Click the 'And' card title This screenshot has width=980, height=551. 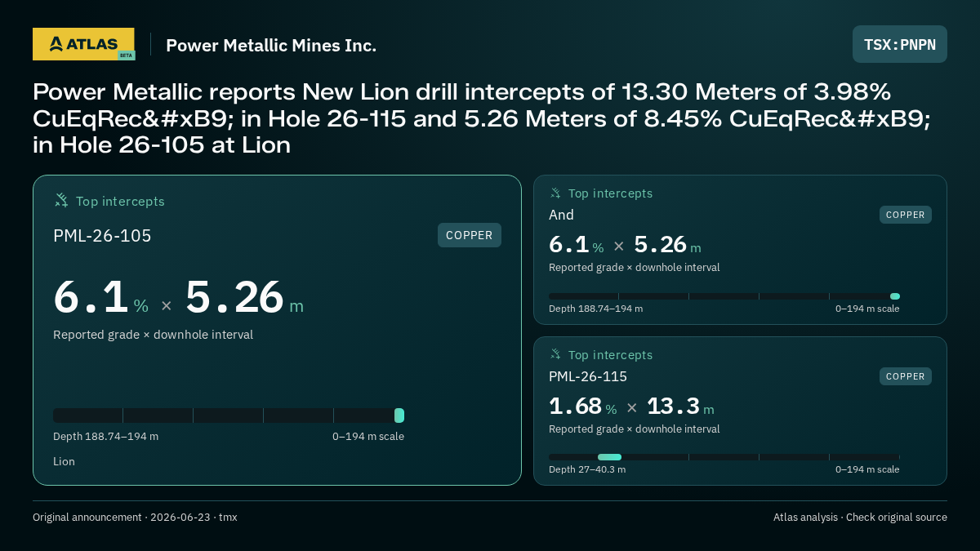coord(561,215)
